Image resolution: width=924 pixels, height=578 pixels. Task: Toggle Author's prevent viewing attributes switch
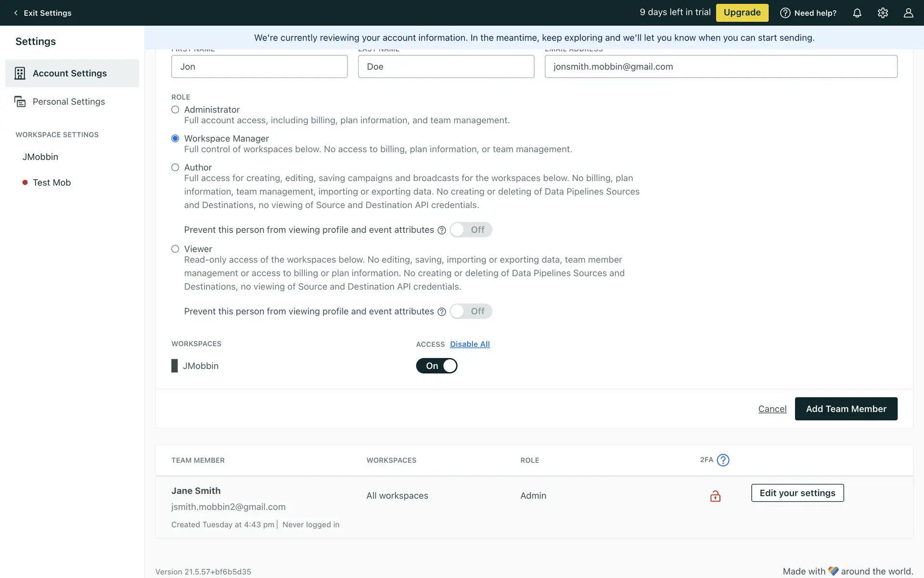(471, 230)
